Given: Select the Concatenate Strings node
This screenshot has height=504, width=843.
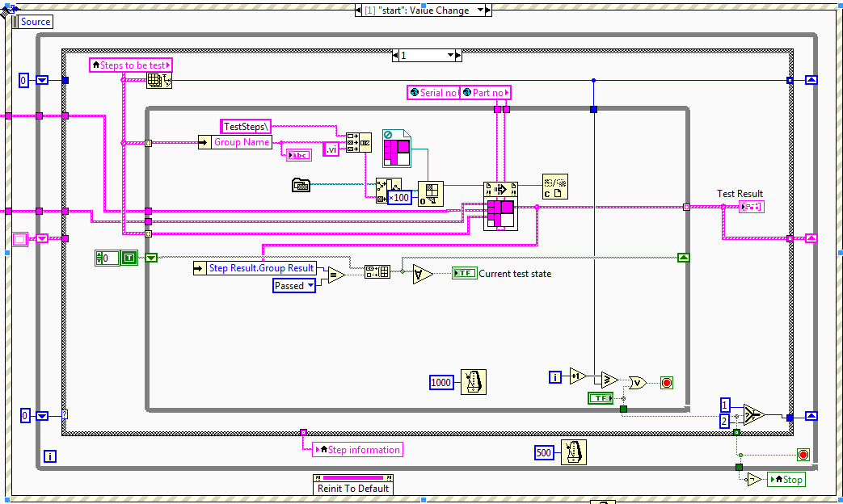Looking at the screenshot, I should point(359,142).
